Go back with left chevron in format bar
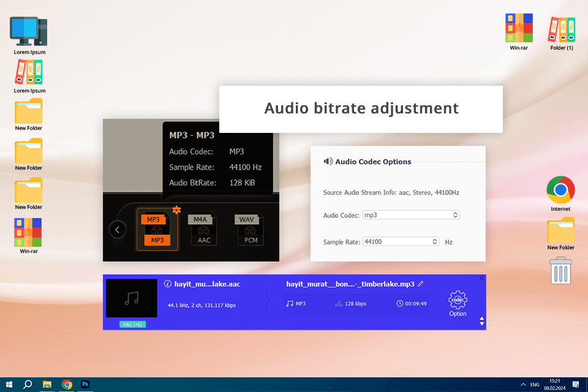Image resolution: width=588 pixels, height=392 pixels. (x=118, y=230)
